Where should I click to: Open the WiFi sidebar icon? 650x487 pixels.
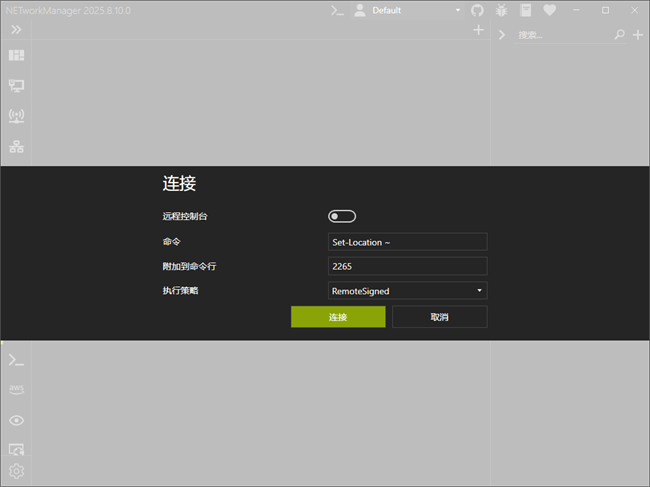(x=16, y=116)
